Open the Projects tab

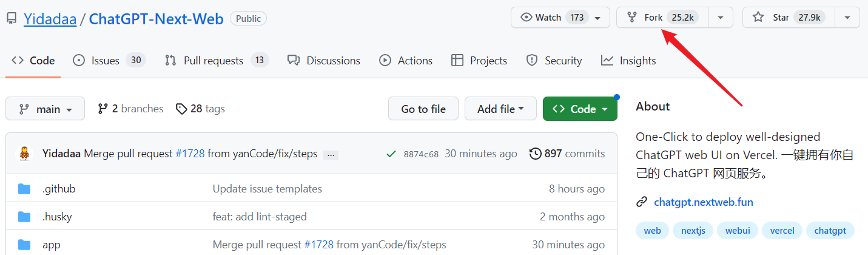(479, 61)
